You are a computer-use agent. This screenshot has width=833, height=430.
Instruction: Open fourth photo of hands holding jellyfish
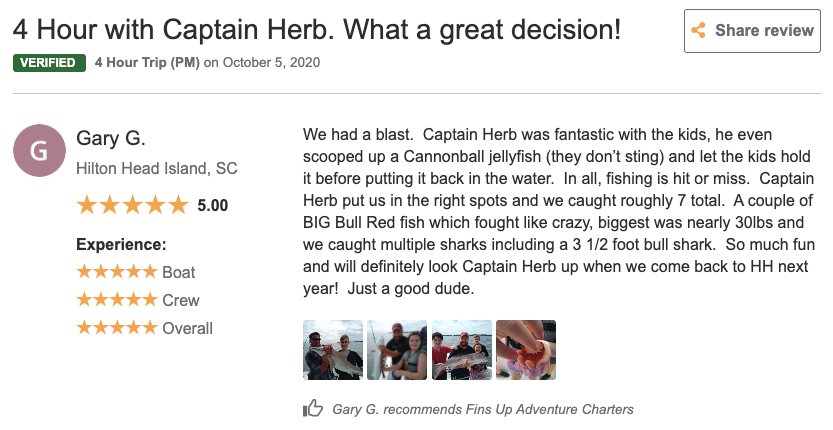coord(525,350)
